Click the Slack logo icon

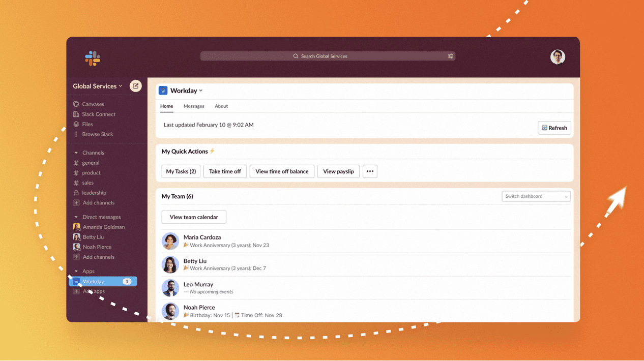(x=93, y=58)
